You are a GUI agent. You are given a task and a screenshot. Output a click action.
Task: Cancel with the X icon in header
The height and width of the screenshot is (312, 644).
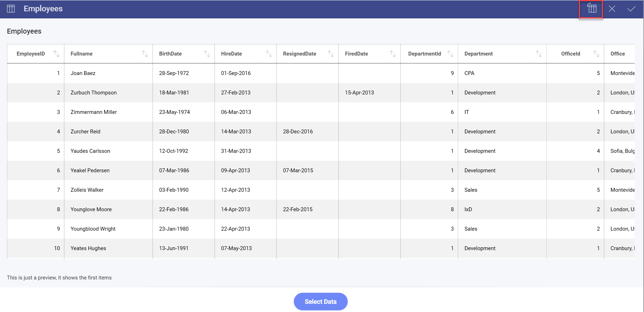(612, 9)
